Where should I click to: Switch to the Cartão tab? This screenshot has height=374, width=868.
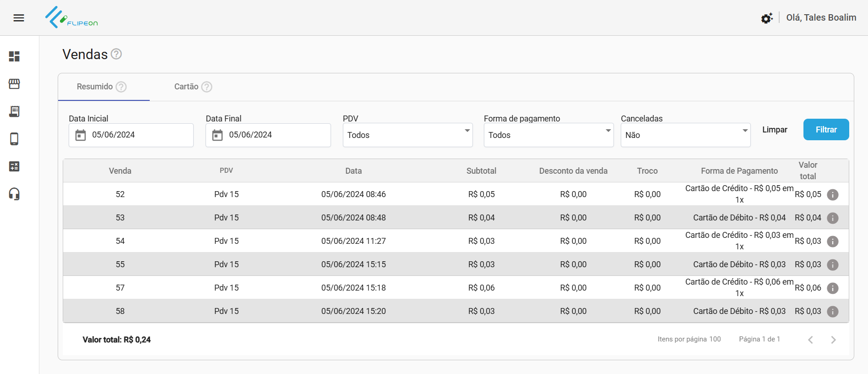point(186,87)
